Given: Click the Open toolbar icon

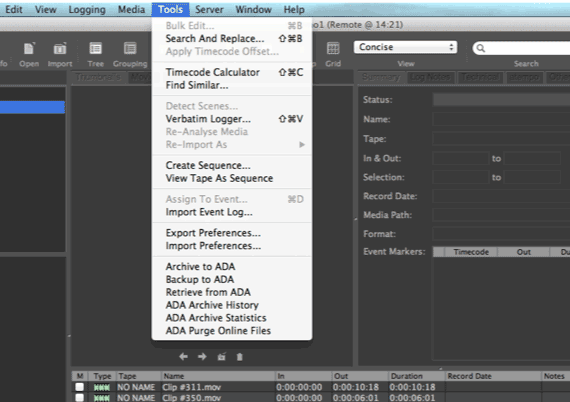Looking at the screenshot, I should [29, 49].
